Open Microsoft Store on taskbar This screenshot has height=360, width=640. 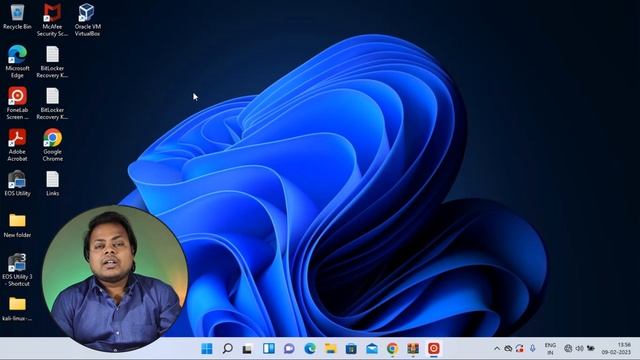pos(351,349)
